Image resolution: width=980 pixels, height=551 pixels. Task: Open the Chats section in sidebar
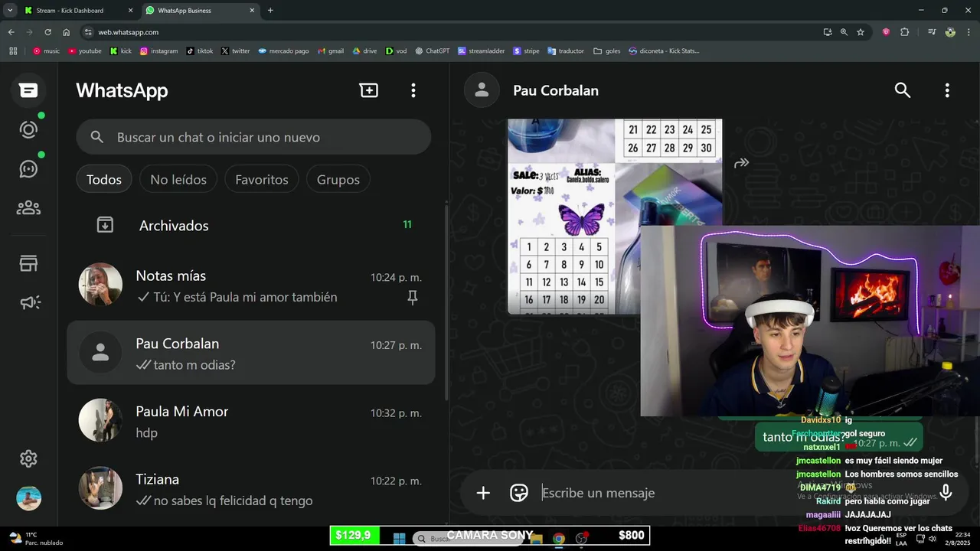[28, 90]
